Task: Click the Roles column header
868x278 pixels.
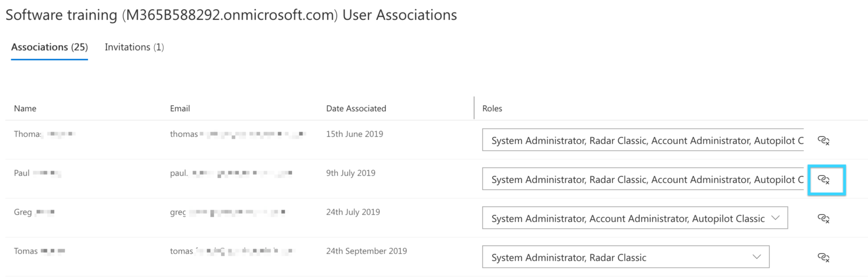Action: [x=492, y=108]
